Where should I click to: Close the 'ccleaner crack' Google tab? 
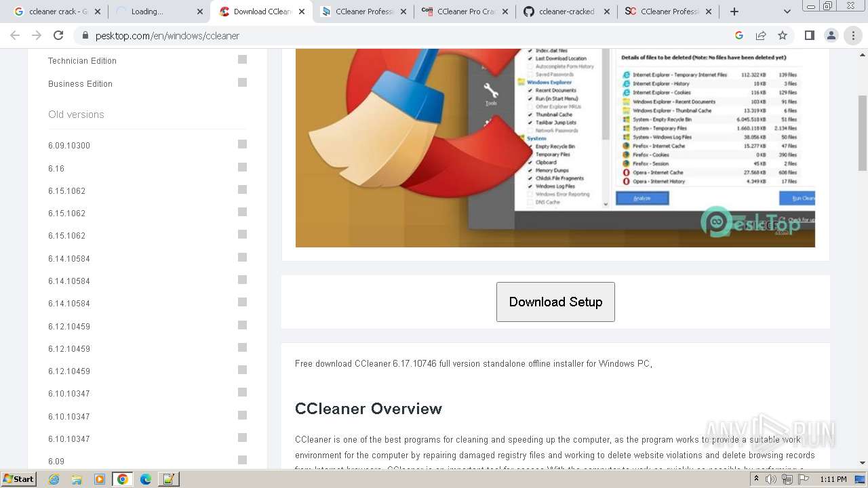point(98,12)
